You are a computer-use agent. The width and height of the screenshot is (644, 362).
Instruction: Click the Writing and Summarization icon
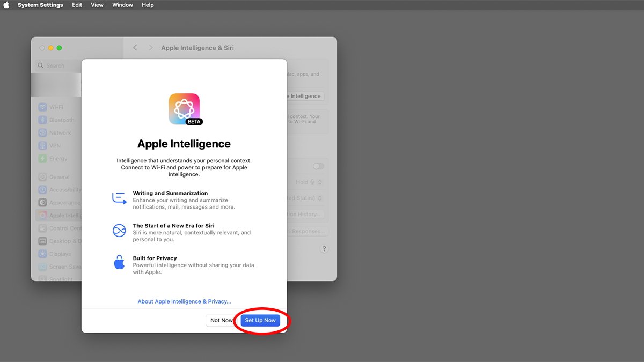(x=119, y=198)
